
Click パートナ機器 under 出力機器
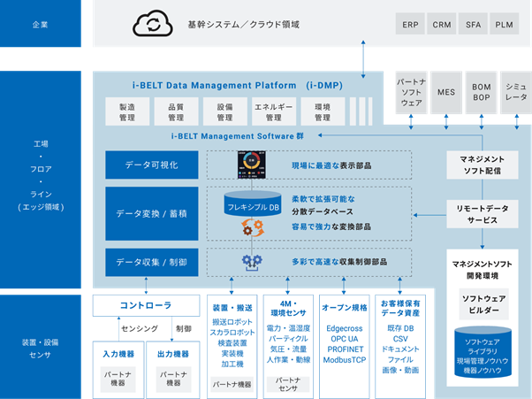(174, 379)
